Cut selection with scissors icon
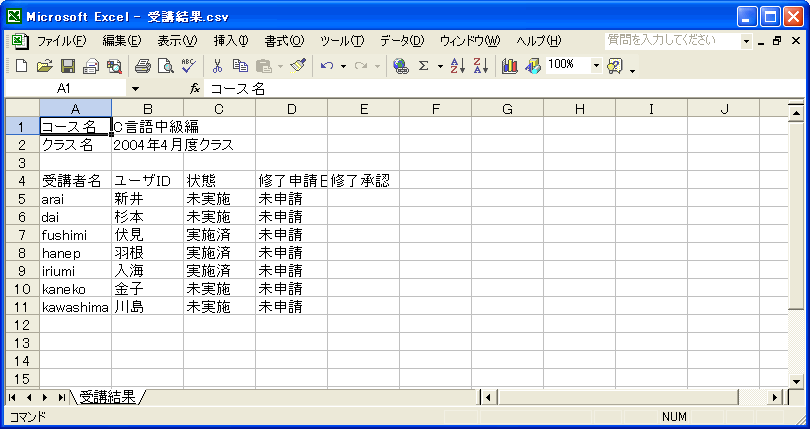This screenshot has width=810, height=429. click(x=217, y=66)
